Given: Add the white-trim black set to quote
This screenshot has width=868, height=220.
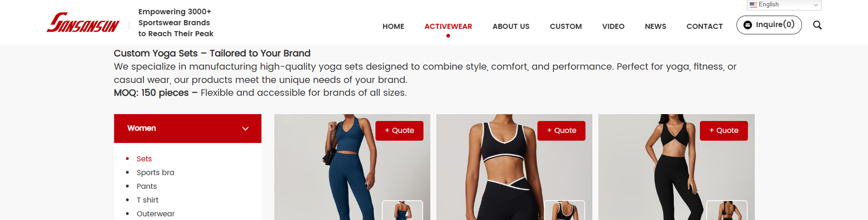Looking at the screenshot, I should point(561,130).
